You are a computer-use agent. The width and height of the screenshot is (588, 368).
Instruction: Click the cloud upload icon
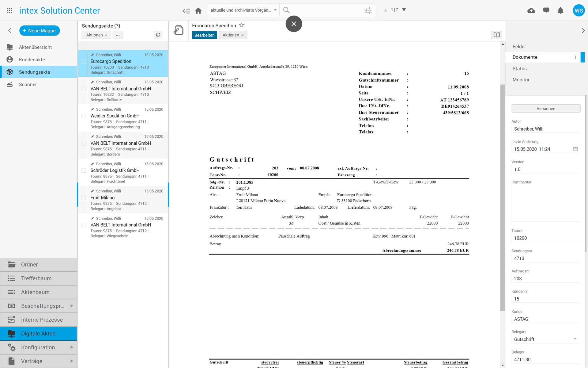pyautogui.click(x=531, y=11)
